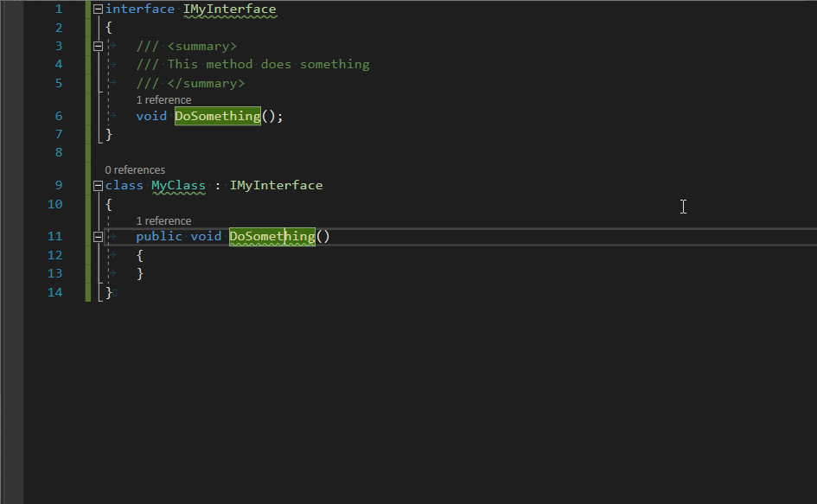Collapse the interface IMyInterface outlining block

(x=98, y=9)
